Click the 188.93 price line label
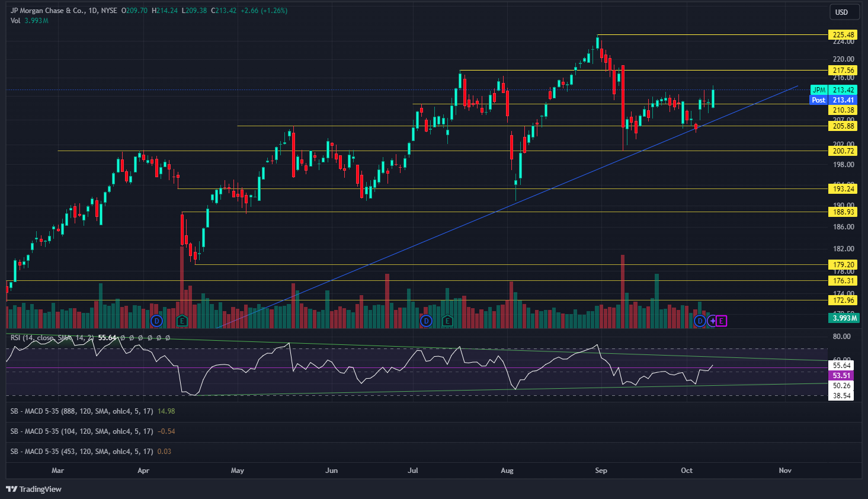Screen dimensions: 868x499 click(843, 212)
